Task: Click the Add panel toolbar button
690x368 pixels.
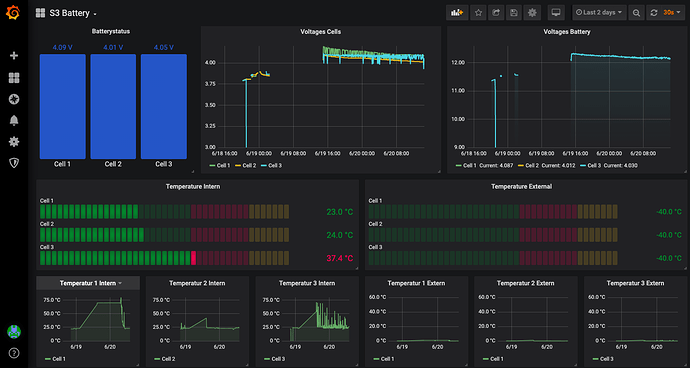Action: [x=457, y=13]
